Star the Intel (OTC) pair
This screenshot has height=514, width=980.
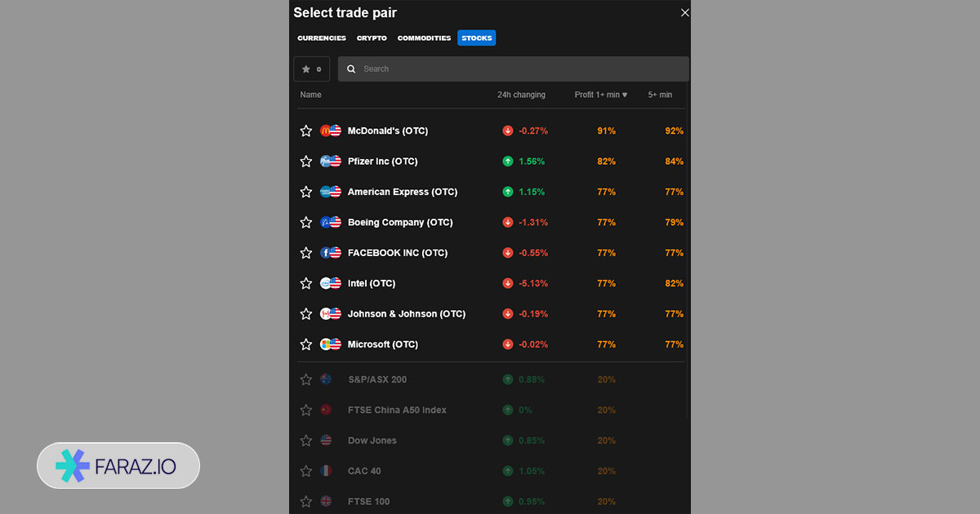[x=306, y=283]
